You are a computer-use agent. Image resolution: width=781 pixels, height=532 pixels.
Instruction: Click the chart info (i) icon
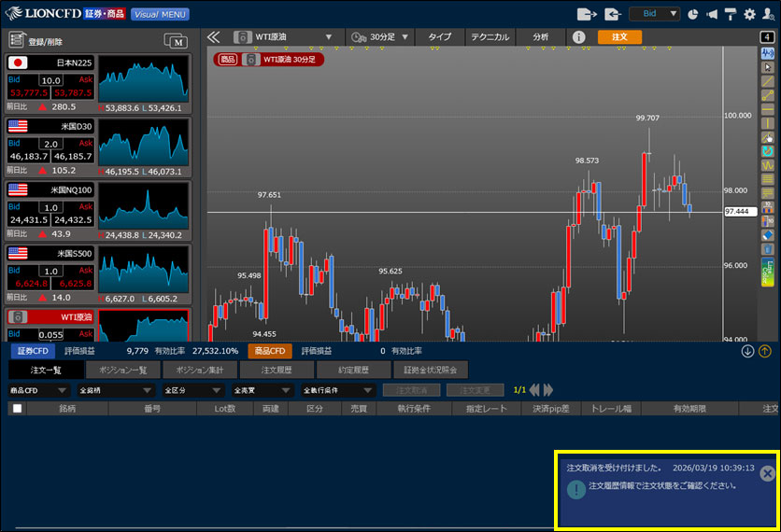578,37
